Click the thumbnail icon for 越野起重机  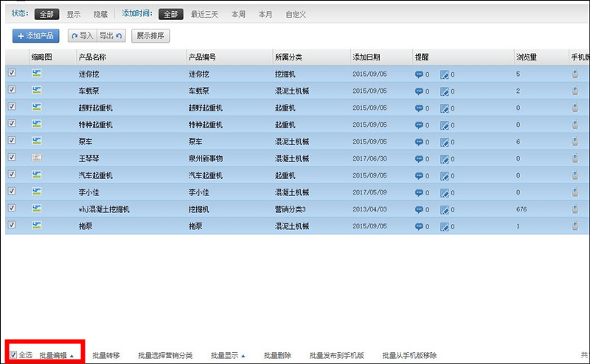36,108
